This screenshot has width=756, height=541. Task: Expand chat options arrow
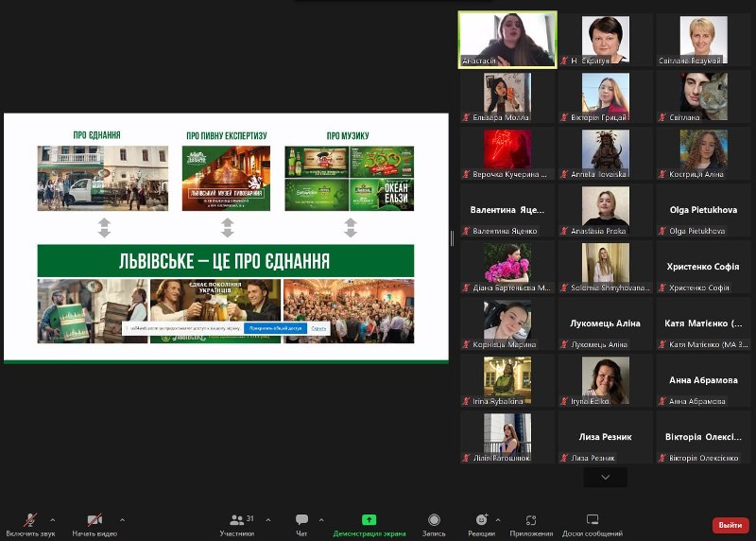(321, 520)
